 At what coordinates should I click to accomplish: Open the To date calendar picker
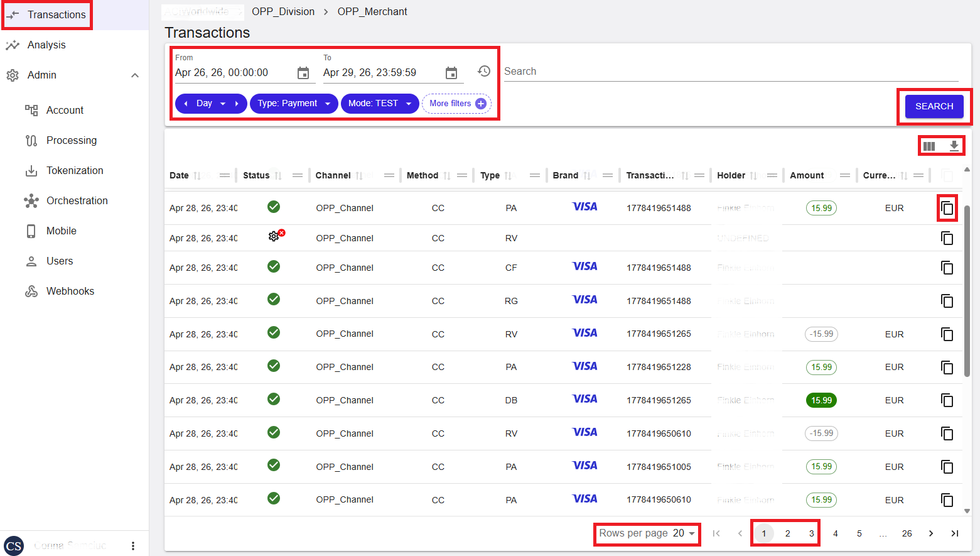pyautogui.click(x=451, y=73)
